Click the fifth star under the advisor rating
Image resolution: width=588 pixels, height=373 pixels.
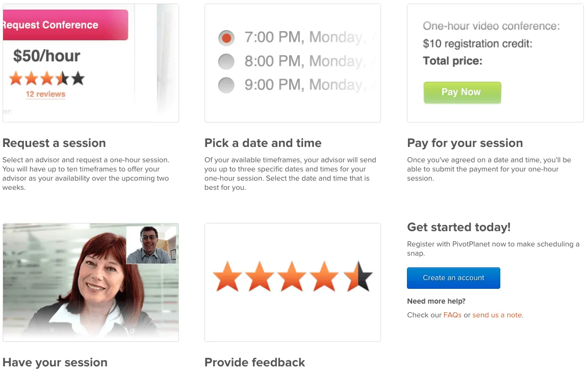tap(78, 78)
